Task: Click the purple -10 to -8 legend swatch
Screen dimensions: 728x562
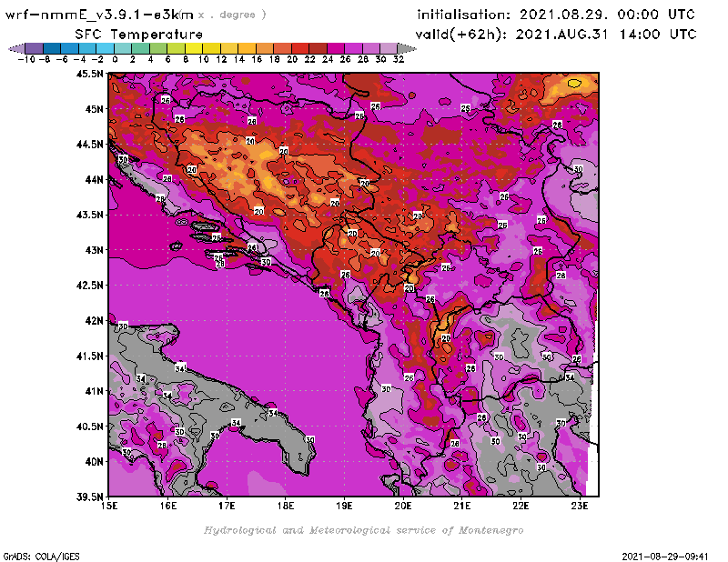Action: point(34,48)
